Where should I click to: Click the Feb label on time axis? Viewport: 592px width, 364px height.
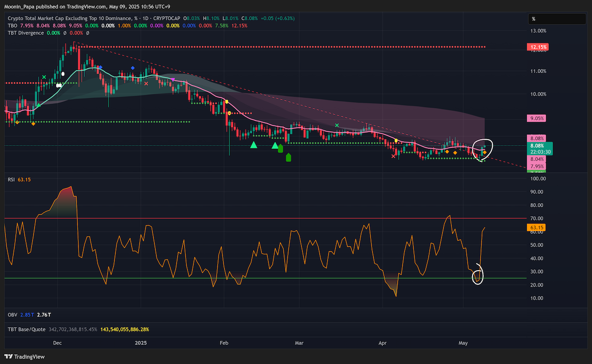(x=223, y=342)
